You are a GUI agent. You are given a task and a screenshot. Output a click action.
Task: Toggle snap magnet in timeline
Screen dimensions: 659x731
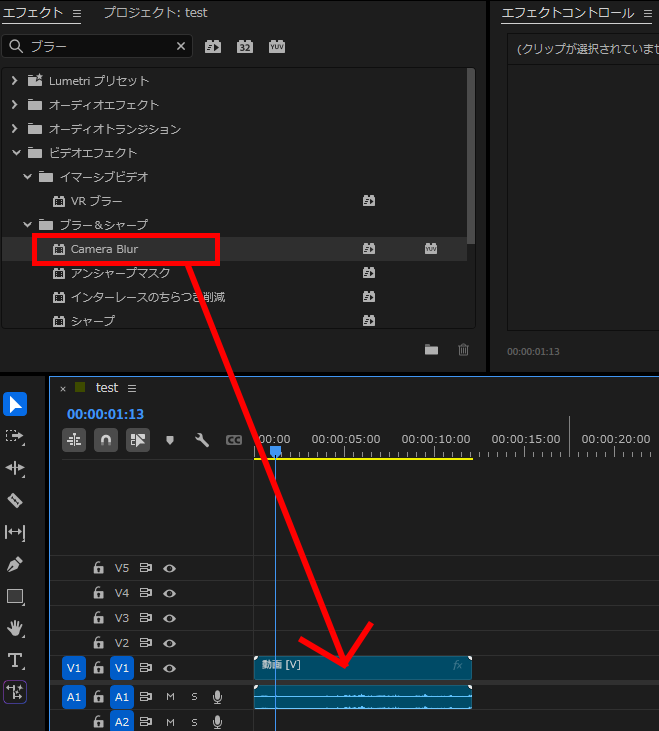(x=106, y=440)
